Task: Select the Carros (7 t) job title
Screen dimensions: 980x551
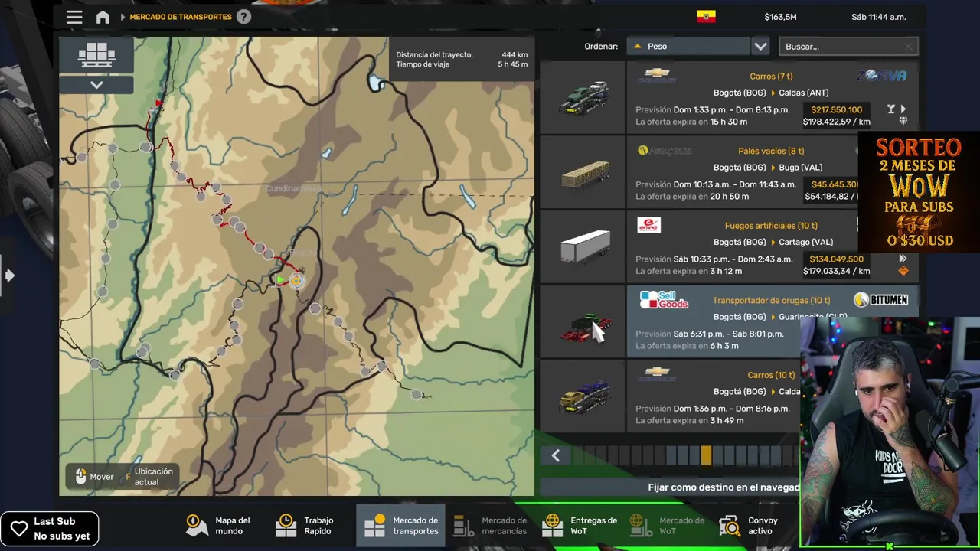Action: pos(771,77)
